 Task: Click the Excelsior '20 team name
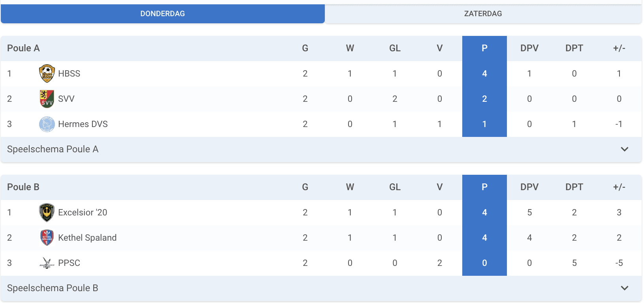[x=83, y=213]
